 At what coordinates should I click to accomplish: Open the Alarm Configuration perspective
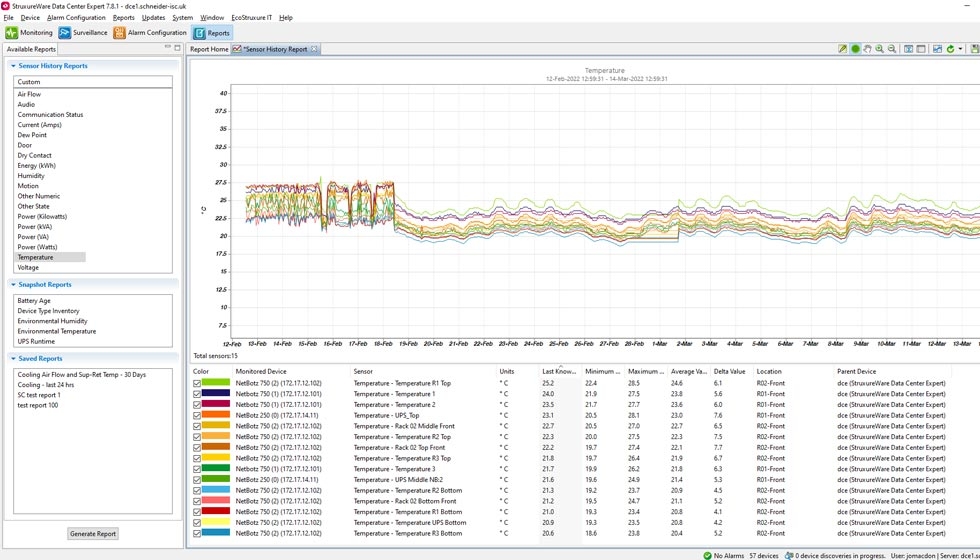(149, 33)
